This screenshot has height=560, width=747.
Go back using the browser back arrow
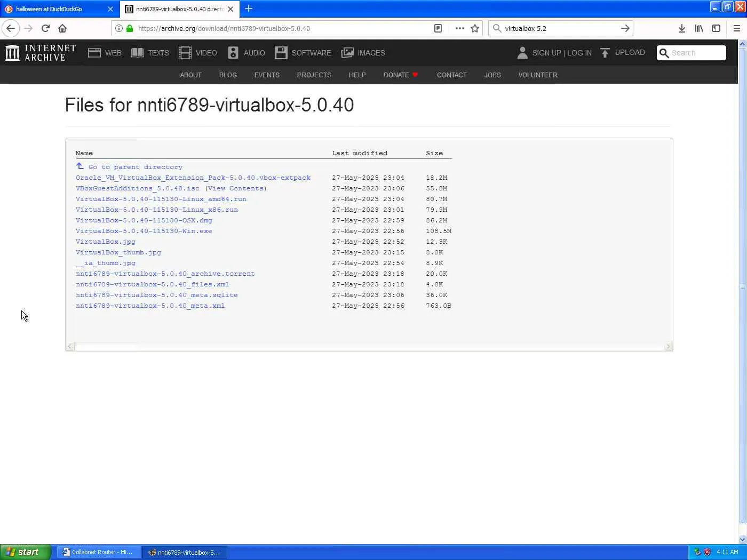coord(11,28)
